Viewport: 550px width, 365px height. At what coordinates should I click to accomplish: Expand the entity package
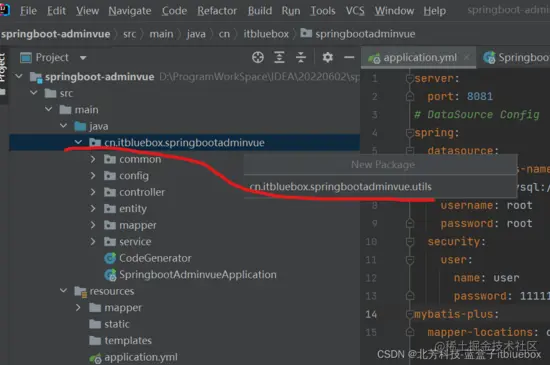point(93,208)
